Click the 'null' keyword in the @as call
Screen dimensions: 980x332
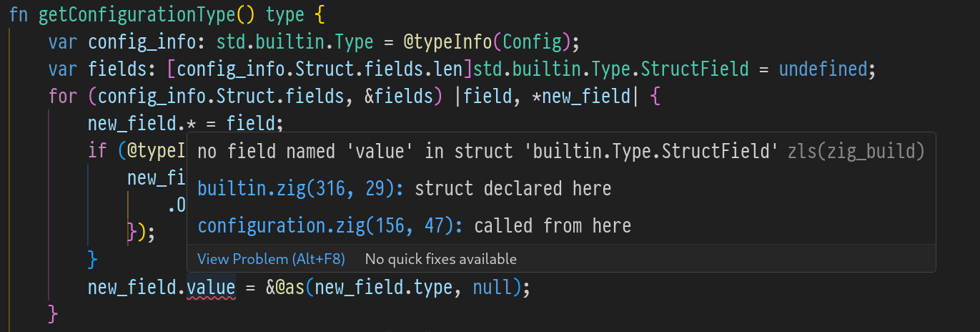[492, 288]
